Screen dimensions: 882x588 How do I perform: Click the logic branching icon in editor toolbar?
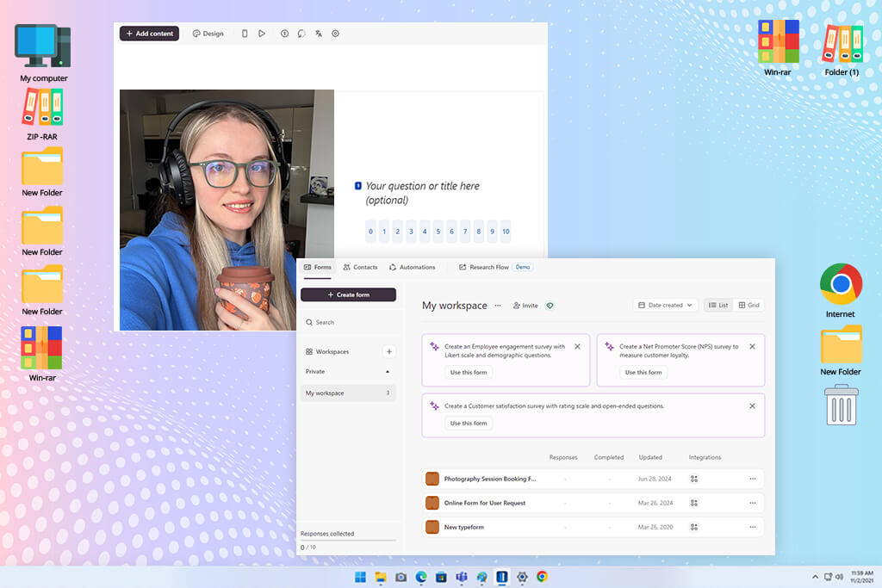[301, 34]
